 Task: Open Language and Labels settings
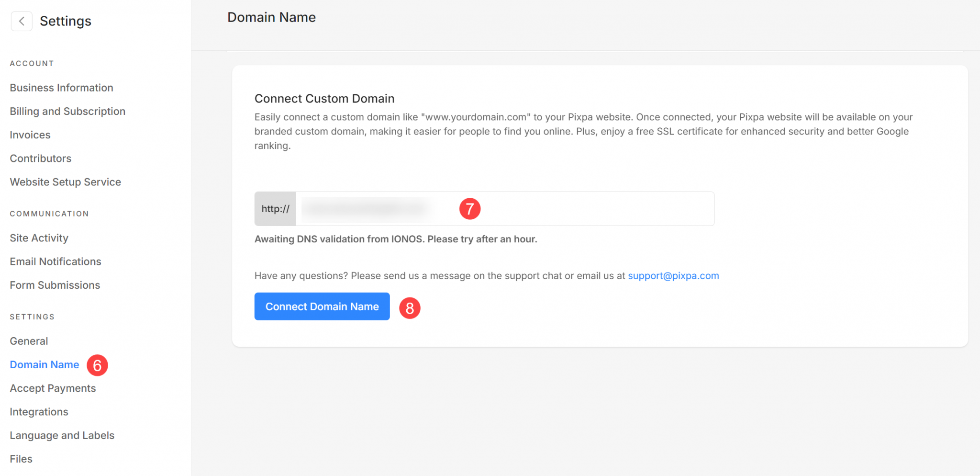pyautogui.click(x=62, y=435)
